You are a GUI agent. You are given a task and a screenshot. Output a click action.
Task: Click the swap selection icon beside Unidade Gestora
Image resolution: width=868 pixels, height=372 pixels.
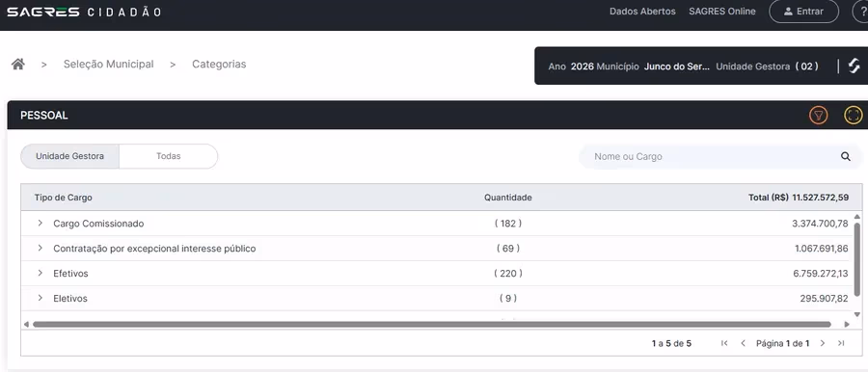[x=854, y=66]
